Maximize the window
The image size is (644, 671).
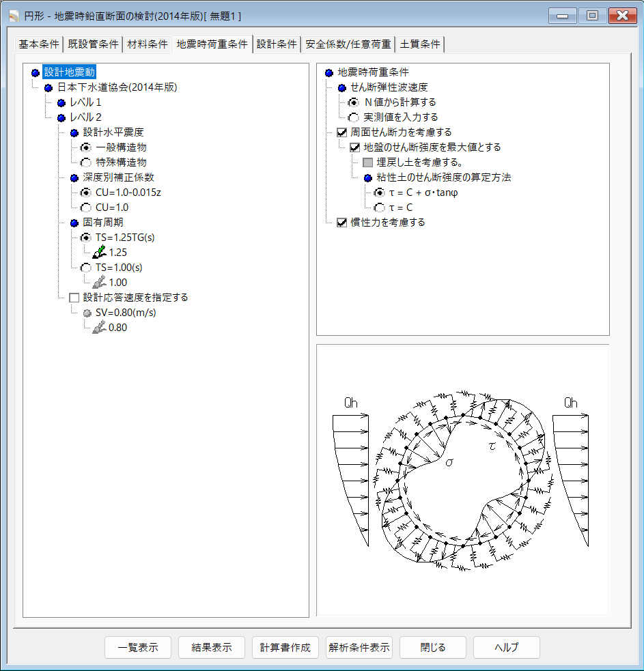592,16
